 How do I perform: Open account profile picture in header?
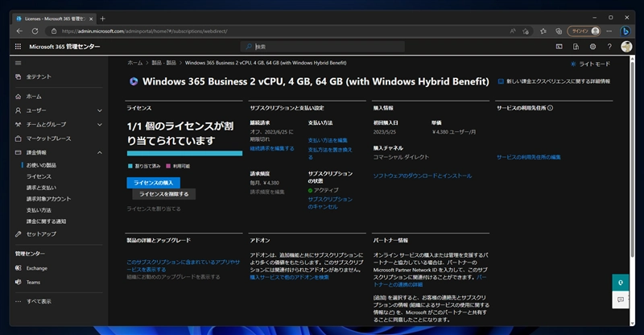[626, 47]
